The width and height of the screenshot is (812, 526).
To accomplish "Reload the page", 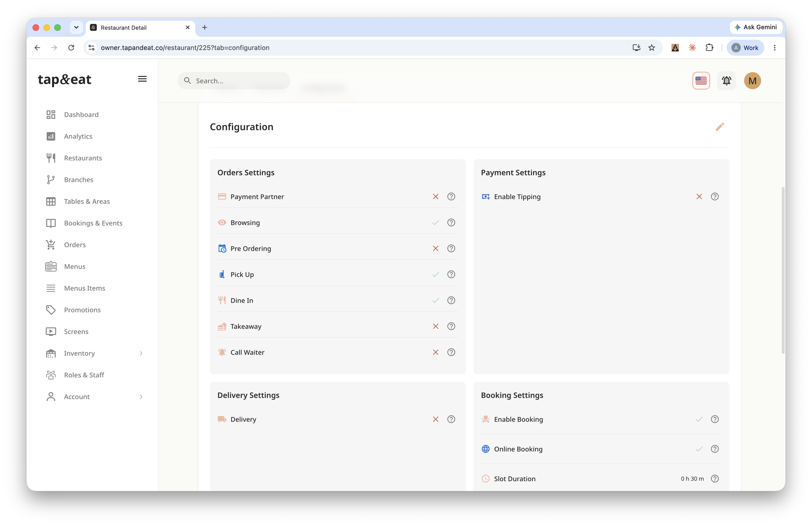I will [71, 48].
